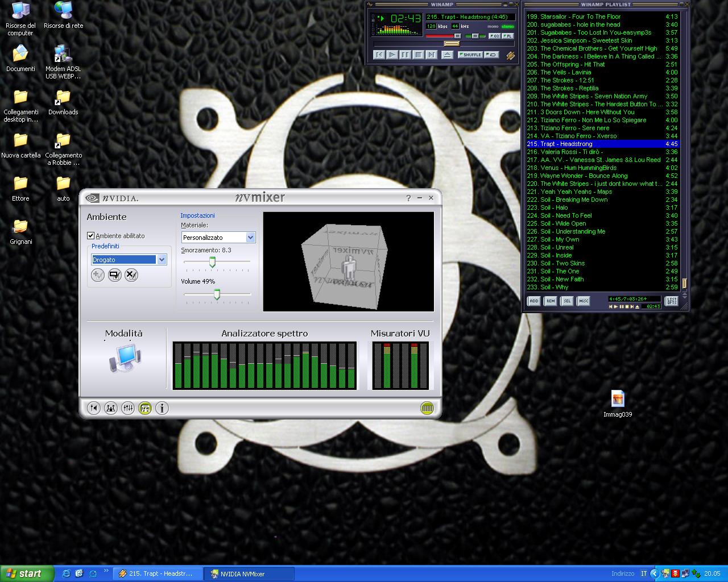Click the Grignani desktop folder
The height and width of the screenshot is (582, 728).
click(20, 231)
